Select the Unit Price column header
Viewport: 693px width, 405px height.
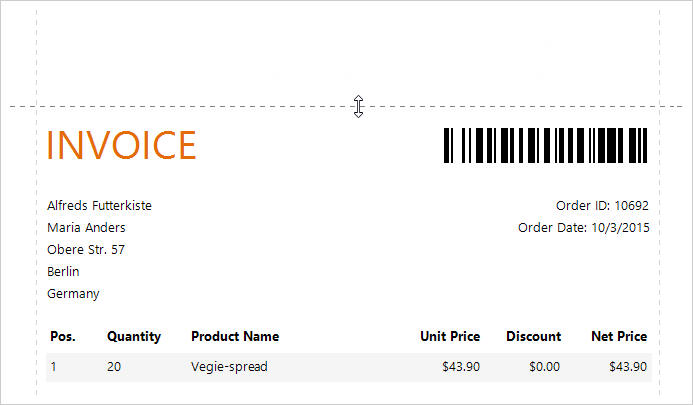tap(450, 337)
